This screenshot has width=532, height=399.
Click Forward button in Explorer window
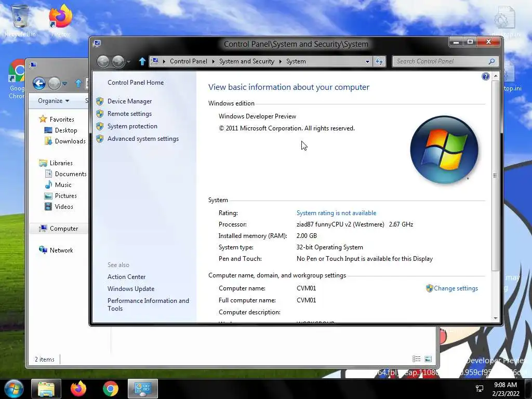point(54,83)
